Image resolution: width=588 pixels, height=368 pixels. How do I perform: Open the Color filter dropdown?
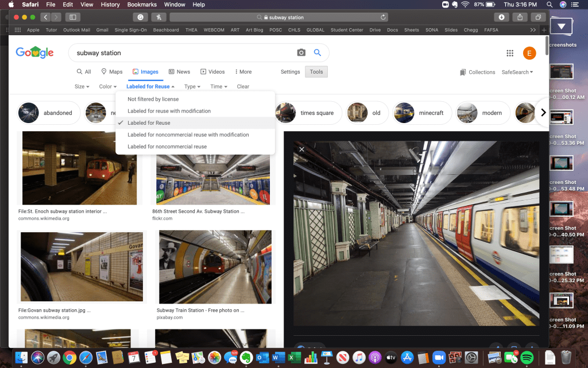pos(108,87)
